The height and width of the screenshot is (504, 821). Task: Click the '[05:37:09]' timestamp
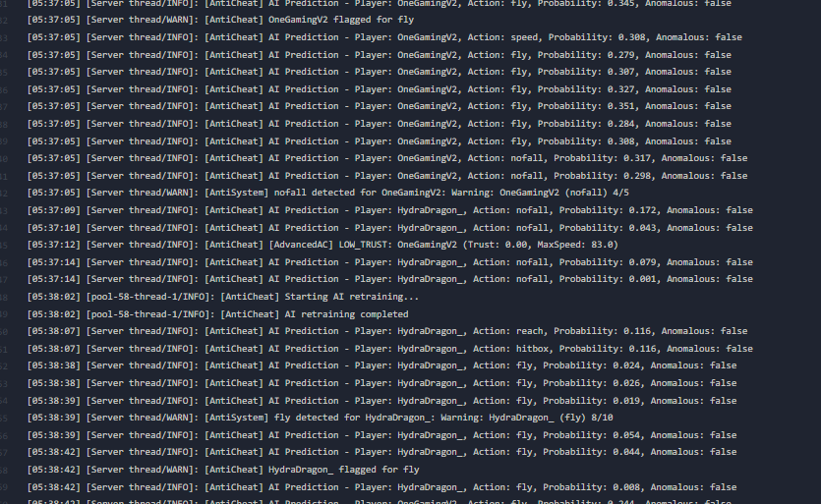[54, 210]
